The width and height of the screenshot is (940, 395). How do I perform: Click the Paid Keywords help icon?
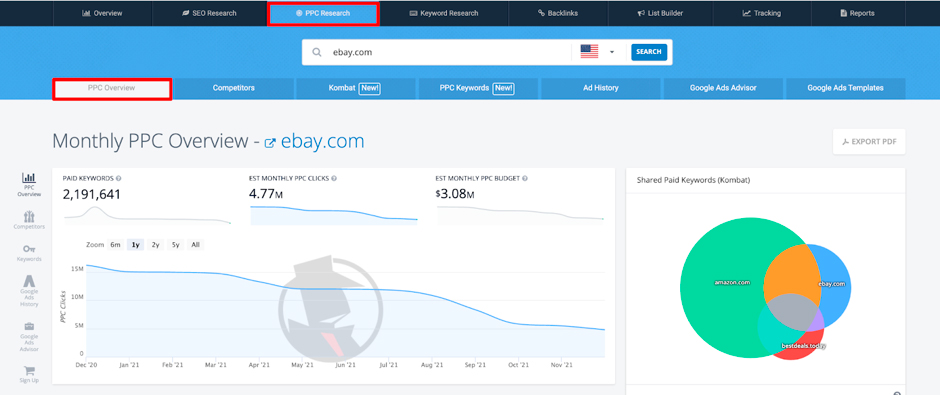[x=119, y=178]
